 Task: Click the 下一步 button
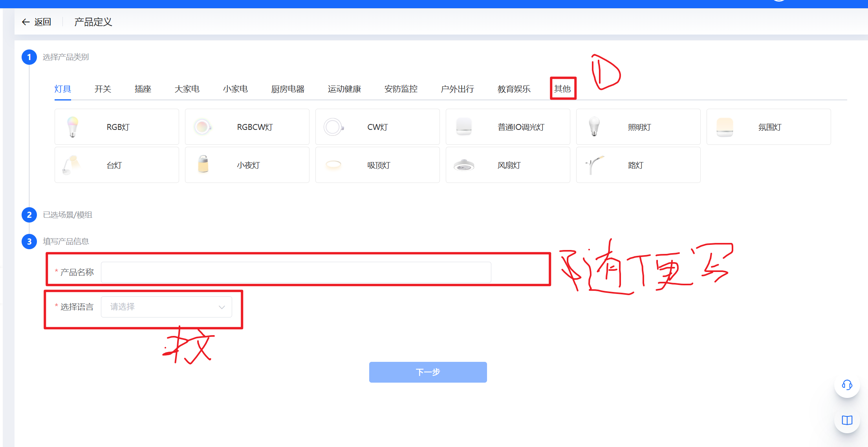(428, 372)
